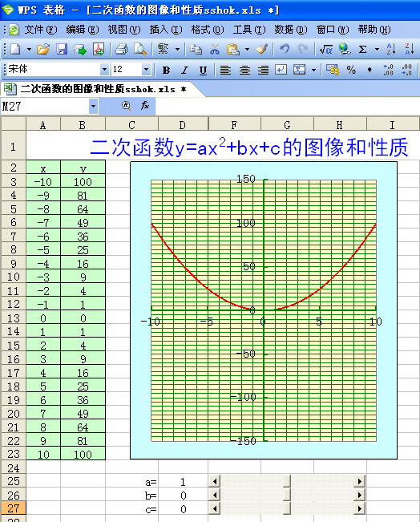420x522 pixels.
Task: Click the hyperlink globe icon
Action: pos(345,49)
